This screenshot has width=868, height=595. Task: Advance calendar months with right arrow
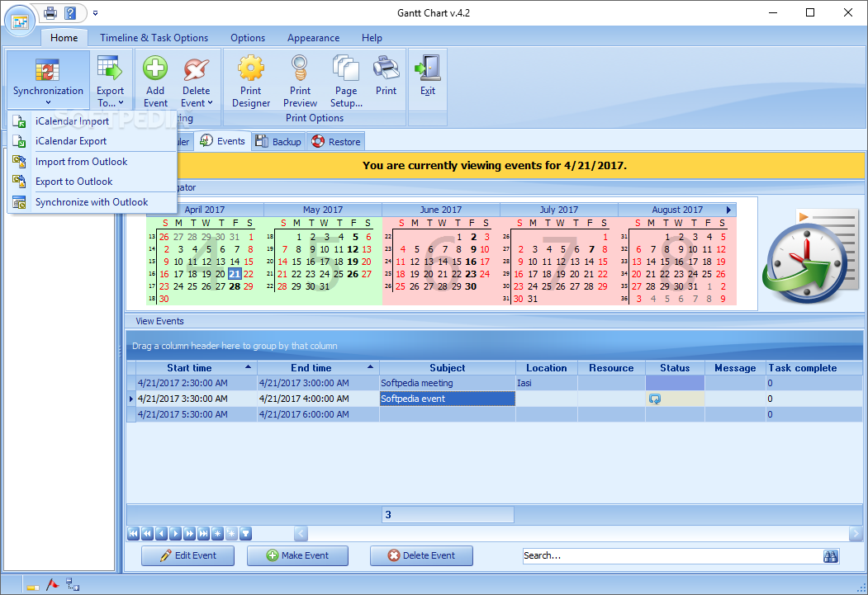728,210
